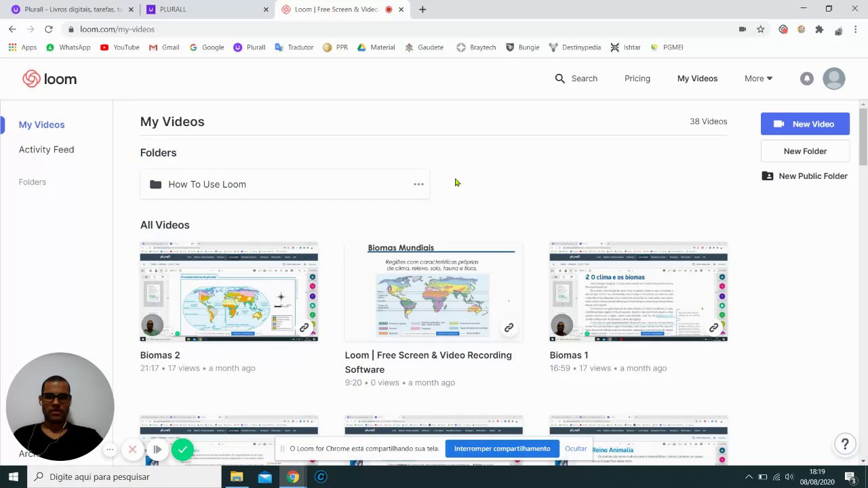Open Windows action center notifications
Screen dimensions: 868x488
pyautogui.click(x=850, y=477)
